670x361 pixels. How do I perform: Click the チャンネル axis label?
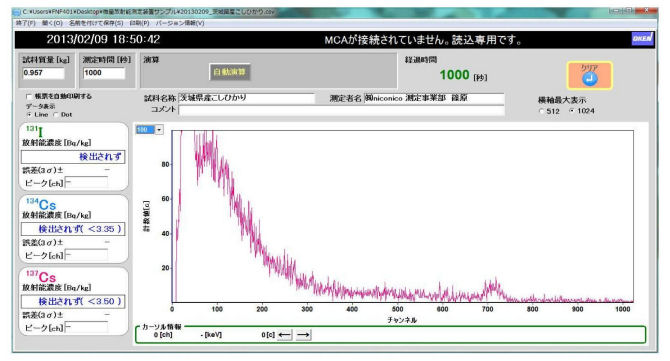coord(402,320)
